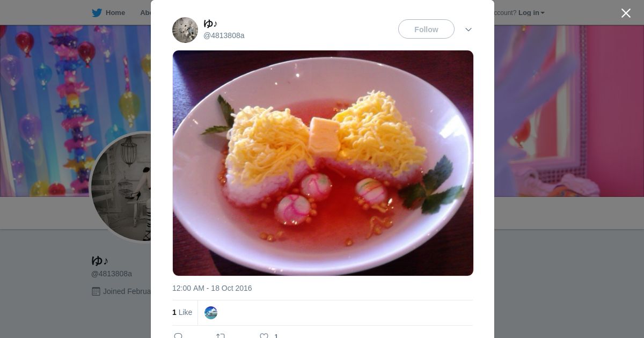Viewport: 644px width, 338px height.
Task: Click the reply speech bubble icon
Action: click(178, 336)
